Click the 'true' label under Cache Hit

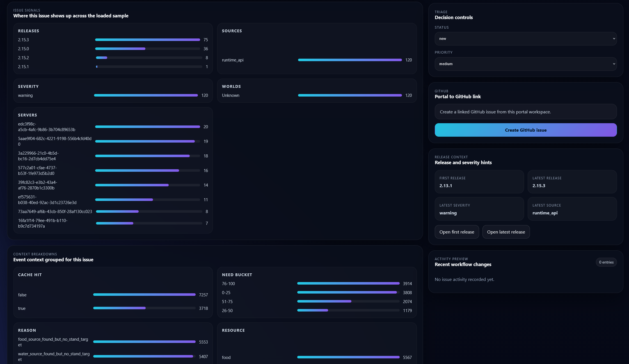(22, 308)
